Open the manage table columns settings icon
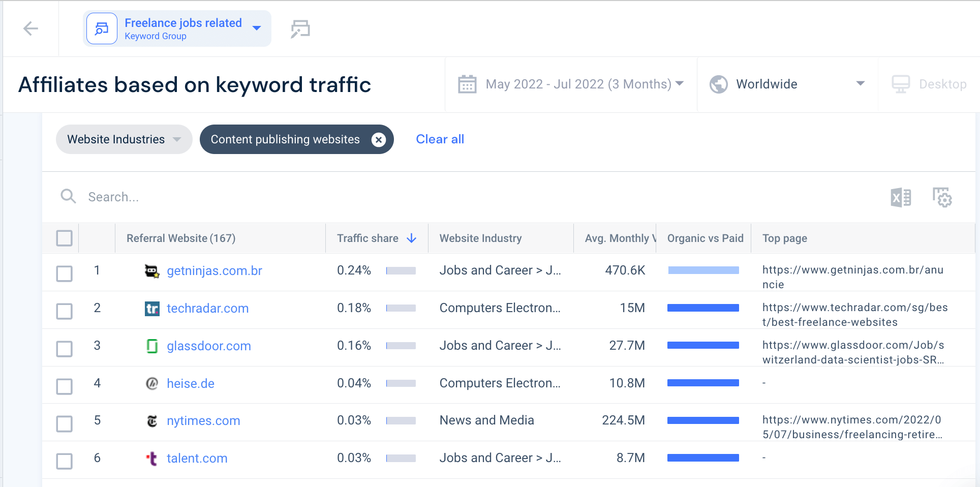The width and height of the screenshot is (980, 487). [x=942, y=197]
